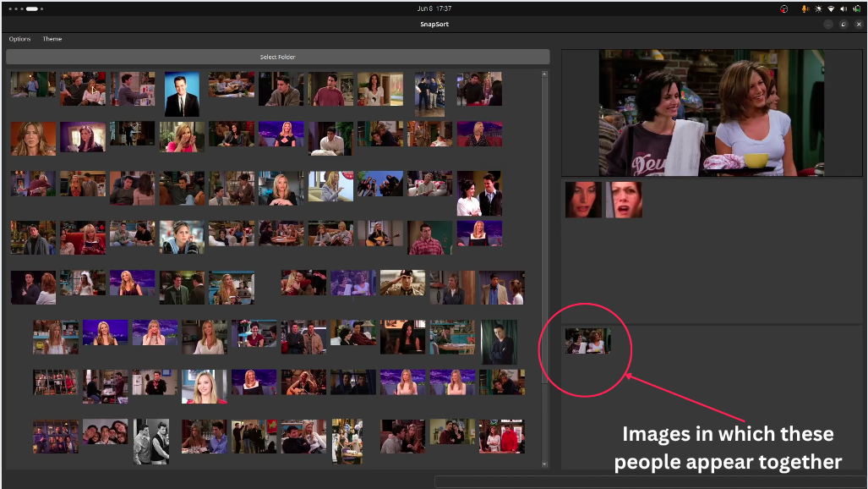Maximize the SnapSort window
Screen dimensions: 868x489
(x=843, y=25)
